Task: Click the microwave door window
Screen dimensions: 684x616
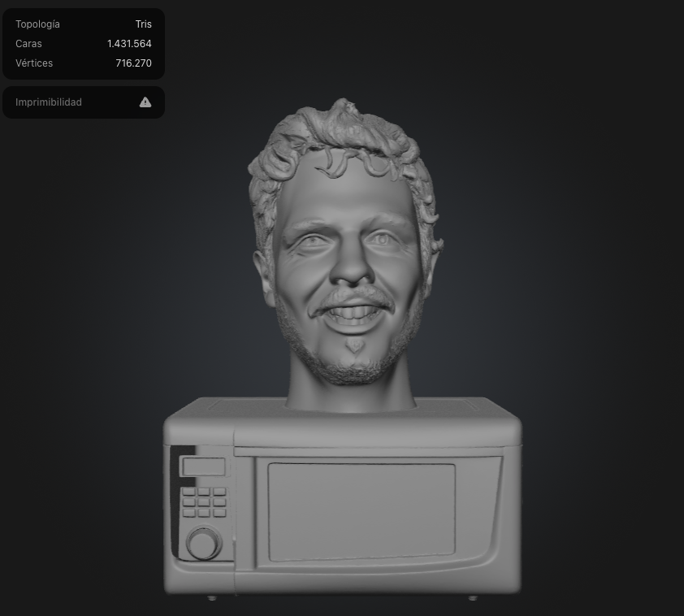Action: point(361,508)
